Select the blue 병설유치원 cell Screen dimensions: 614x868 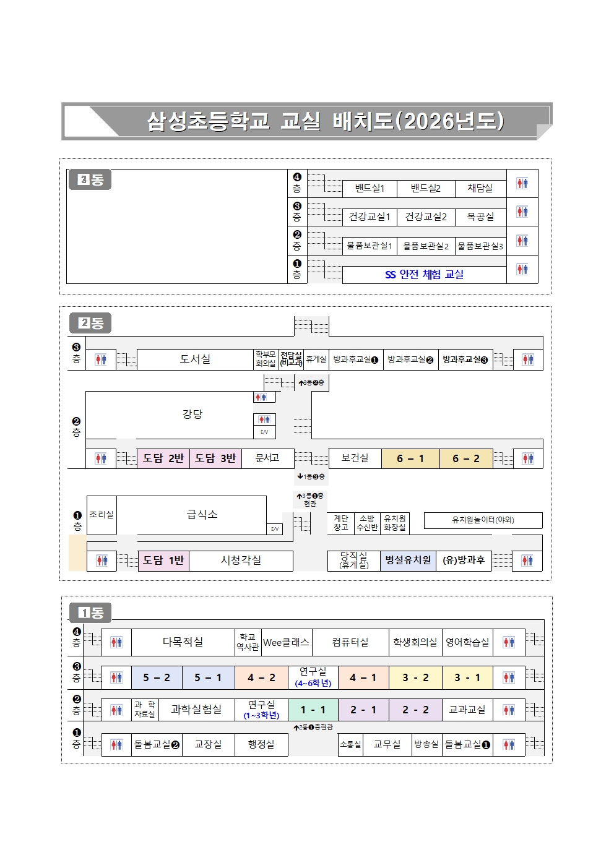coord(408,561)
